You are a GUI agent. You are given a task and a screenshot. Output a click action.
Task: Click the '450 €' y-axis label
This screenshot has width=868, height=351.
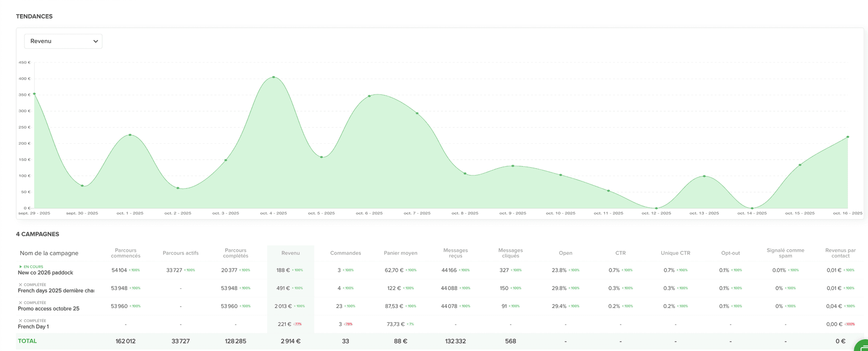pyautogui.click(x=24, y=63)
